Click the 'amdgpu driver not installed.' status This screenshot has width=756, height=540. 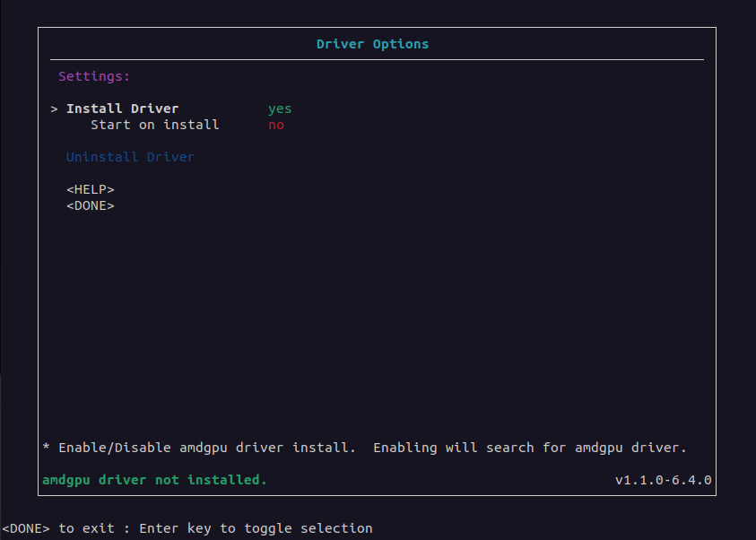(154, 480)
